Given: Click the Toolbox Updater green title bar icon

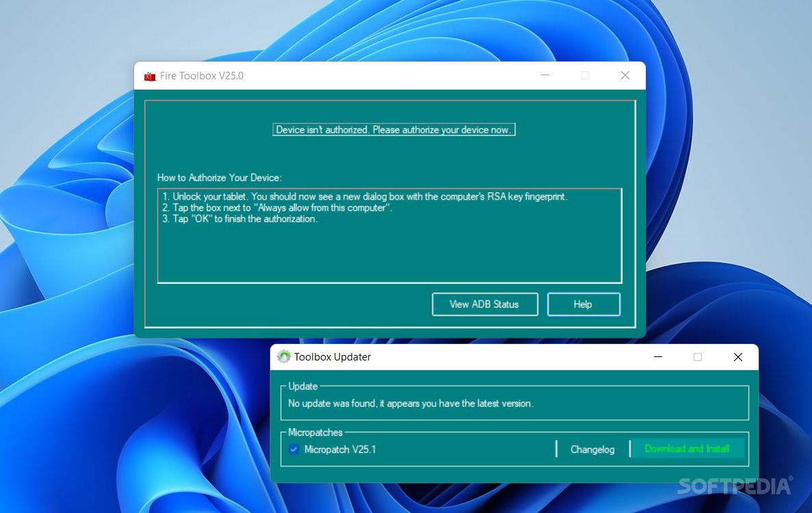Looking at the screenshot, I should pos(285,356).
